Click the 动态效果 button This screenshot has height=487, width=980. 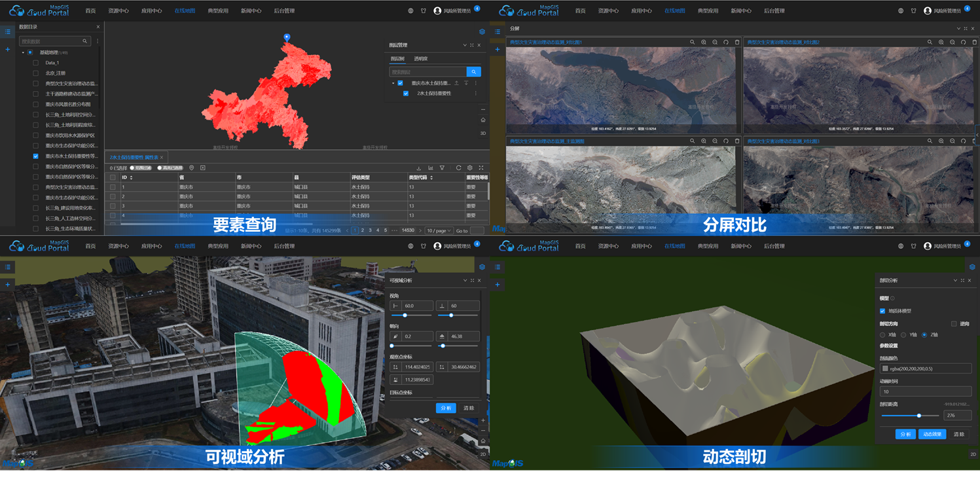[932, 434]
